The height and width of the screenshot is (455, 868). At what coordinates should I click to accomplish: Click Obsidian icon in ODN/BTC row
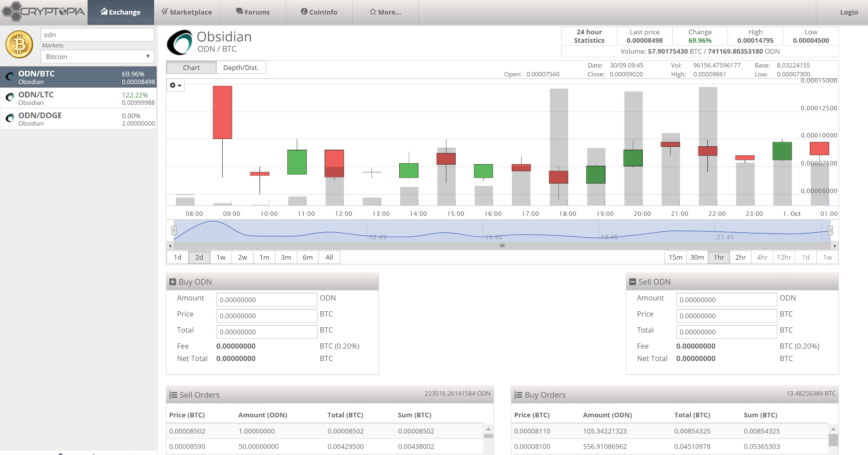(x=10, y=77)
